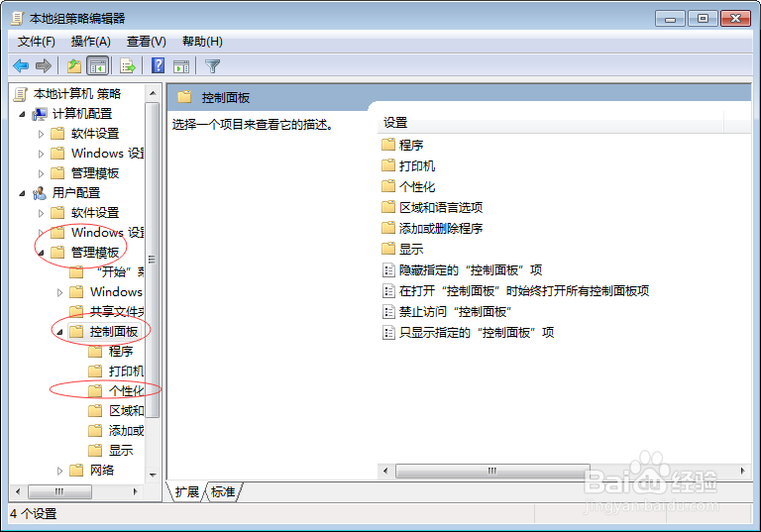This screenshot has width=761, height=532.
Task: Expand 软件设置 under 计算机配置
Action: (x=41, y=134)
